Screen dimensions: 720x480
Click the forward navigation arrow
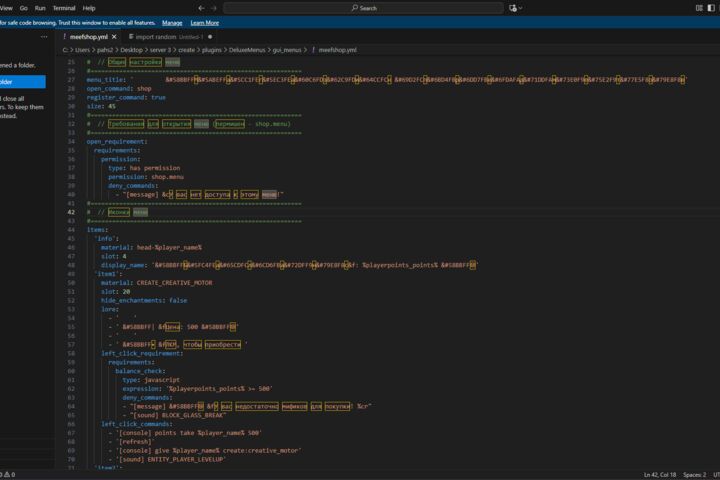214,8
